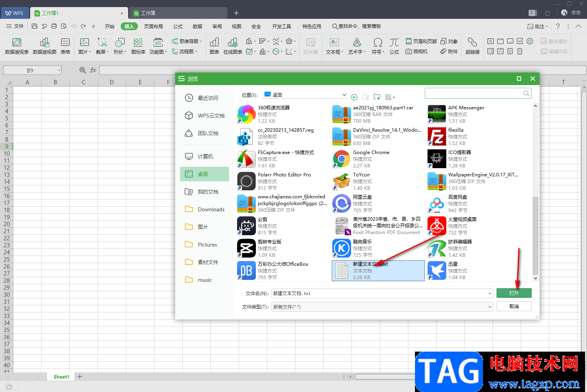This screenshot has height=392, width=587.
Task: Click the 照相机 camera tool
Action: (x=417, y=51)
